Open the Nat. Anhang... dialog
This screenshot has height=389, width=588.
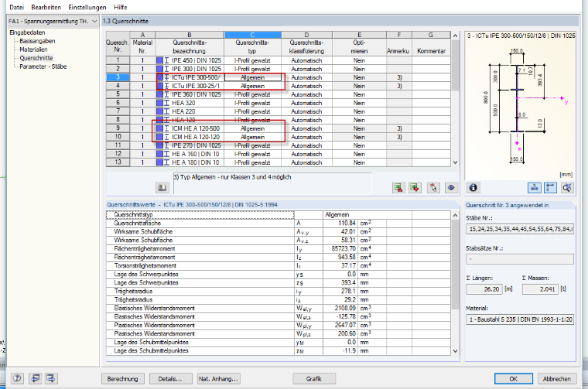[x=218, y=379]
